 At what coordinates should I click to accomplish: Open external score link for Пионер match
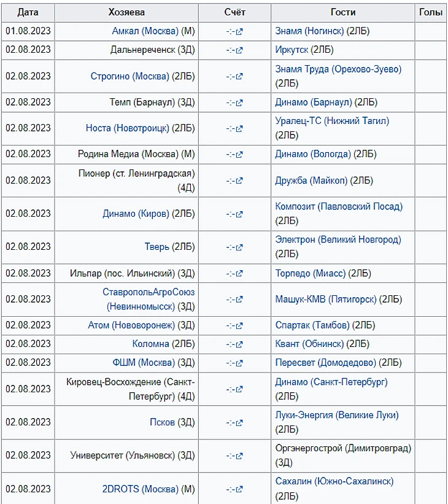(234, 180)
